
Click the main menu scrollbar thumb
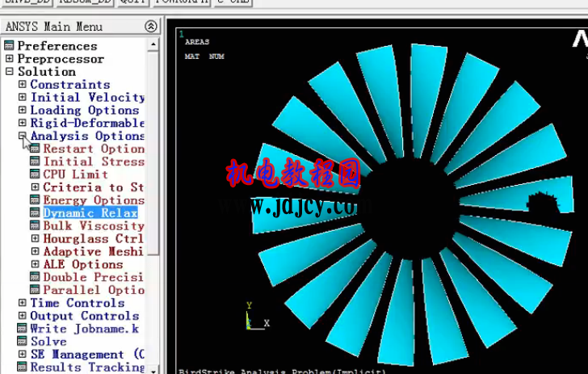[153, 153]
